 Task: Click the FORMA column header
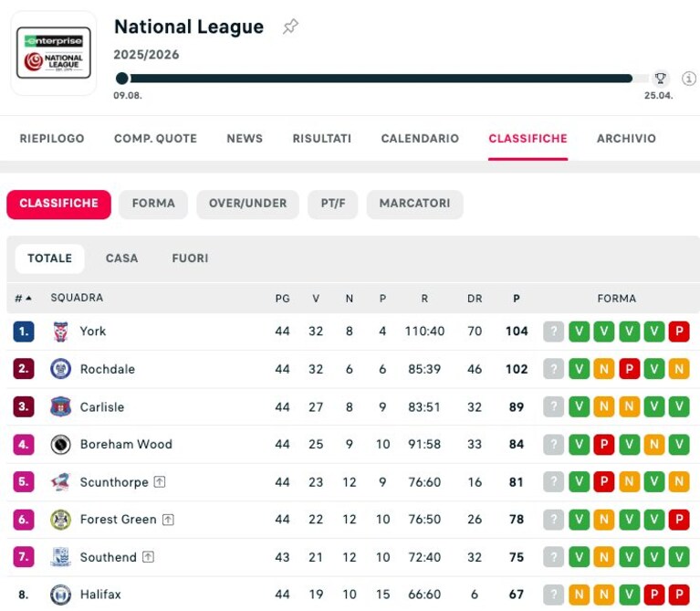(617, 299)
